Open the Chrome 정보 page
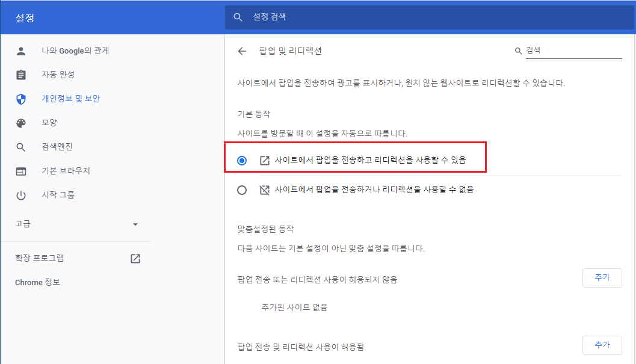This screenshot has height=364, width=636. pyautogui.click(x=37, y=282)
